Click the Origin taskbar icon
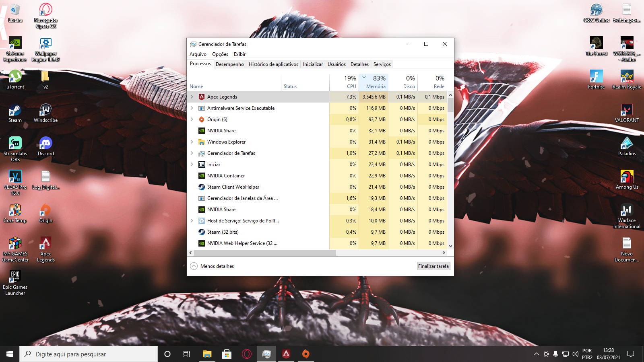This screenshot has width=644, height=362. (306, 354)
